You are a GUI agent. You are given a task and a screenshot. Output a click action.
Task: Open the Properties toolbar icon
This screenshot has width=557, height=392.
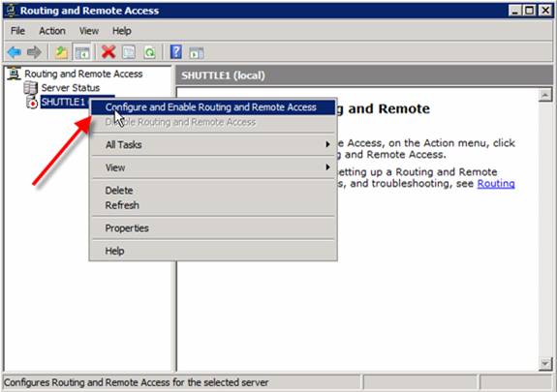(x=129, y=52)
